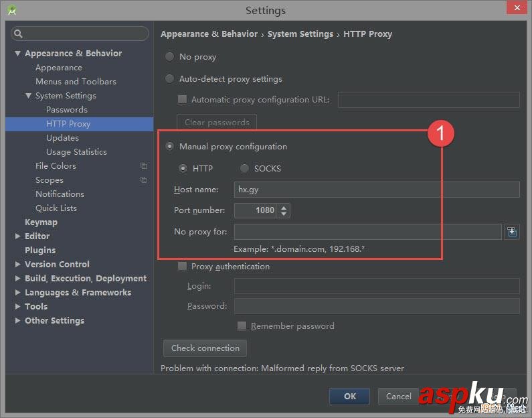Click the Android Studio icon in title bar

[12, 10]
